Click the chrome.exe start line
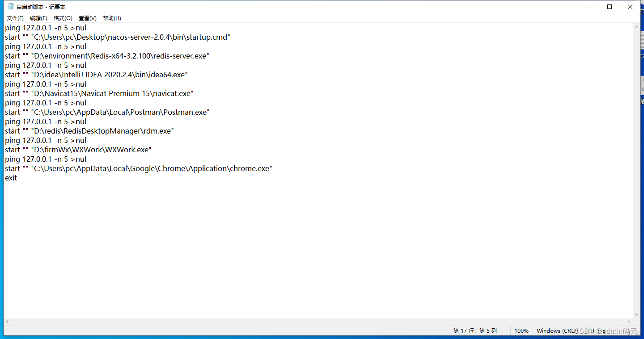The height and width of the screenshot is (339, 644). (139, 168)
